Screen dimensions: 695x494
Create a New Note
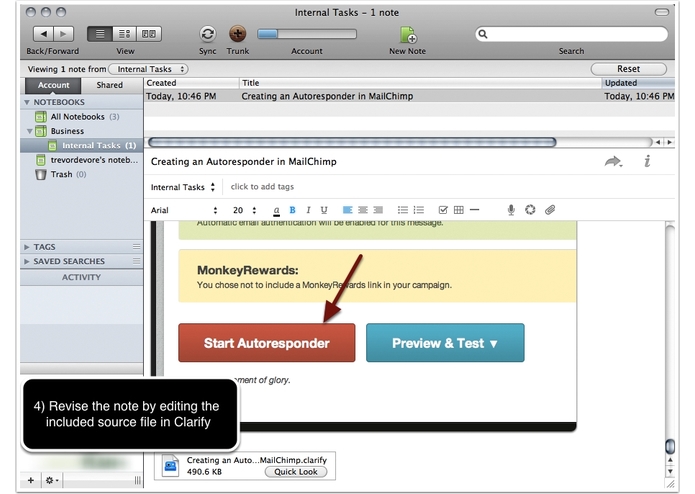pyautogui.click(x=408, y=35)
